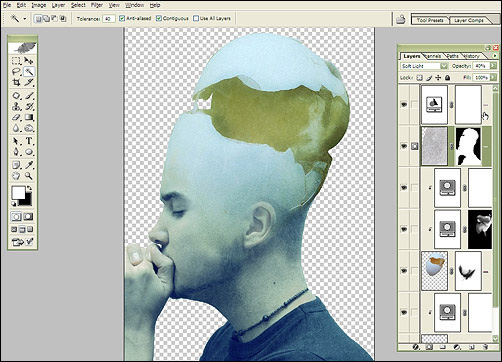Image resolution: width=502 pixels, height=362 pixels.
Task: Create a new layer set folder
Action: click(443, 347)
